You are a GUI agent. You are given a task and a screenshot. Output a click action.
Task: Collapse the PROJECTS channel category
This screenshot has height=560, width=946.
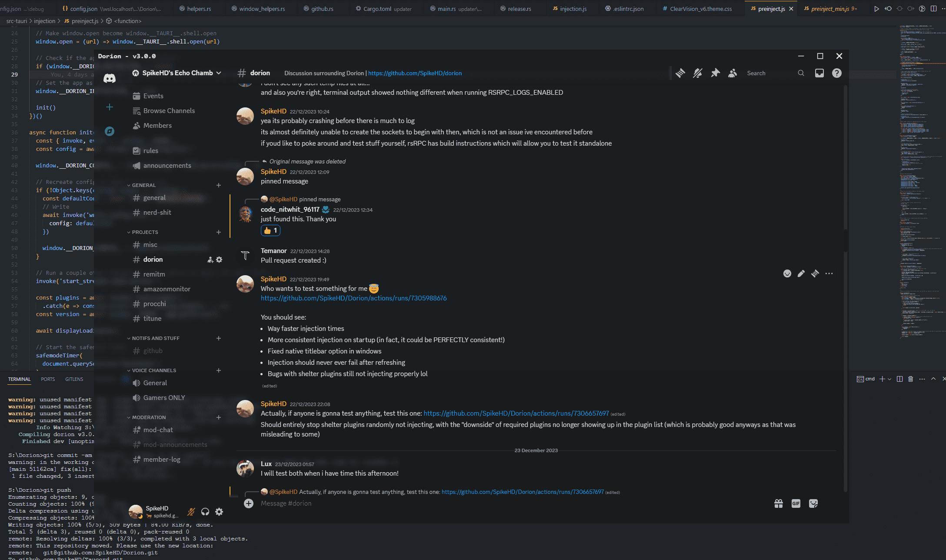(145, 232)
